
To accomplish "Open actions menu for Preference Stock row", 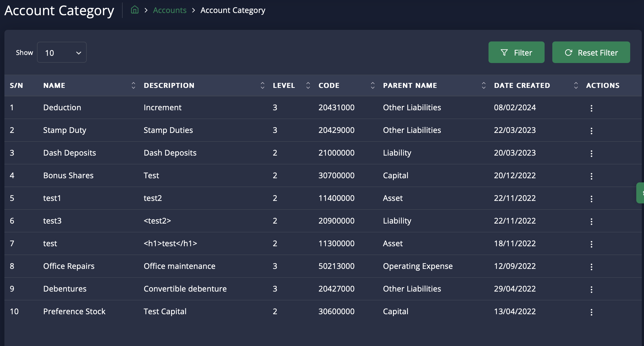I will [x=591, y=312].
